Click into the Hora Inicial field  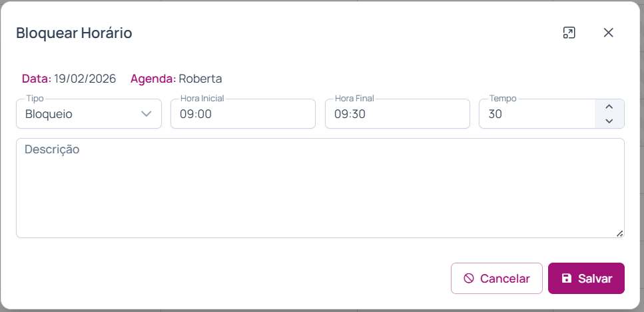point(242,114)
